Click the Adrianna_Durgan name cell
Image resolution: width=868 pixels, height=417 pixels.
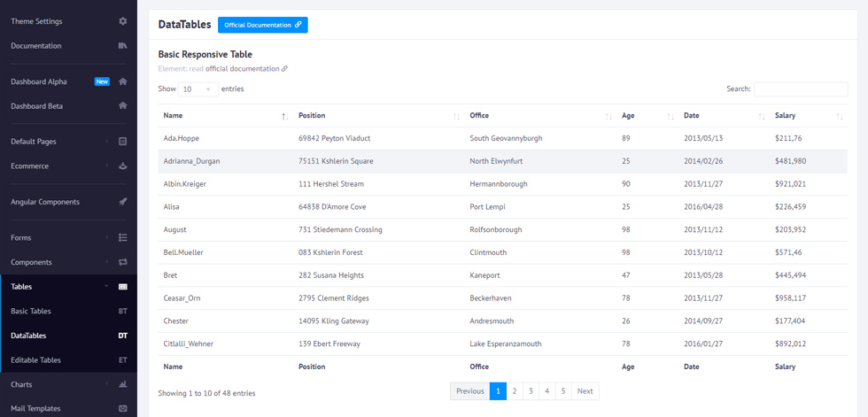click(x=225, y=161)
